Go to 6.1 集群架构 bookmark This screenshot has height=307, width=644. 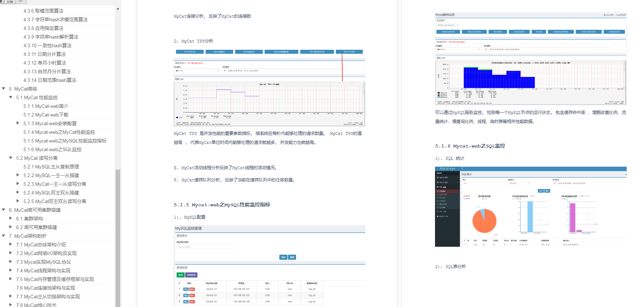point(30,219)
